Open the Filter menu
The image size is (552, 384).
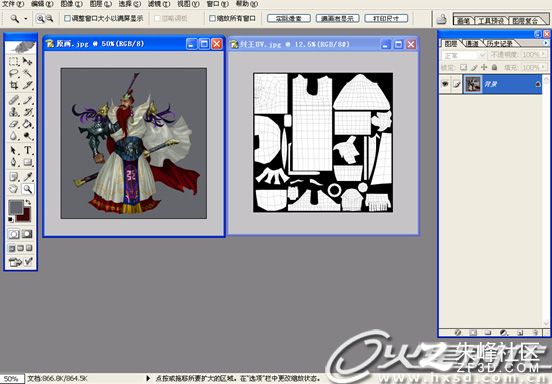(x=159, y=4)
